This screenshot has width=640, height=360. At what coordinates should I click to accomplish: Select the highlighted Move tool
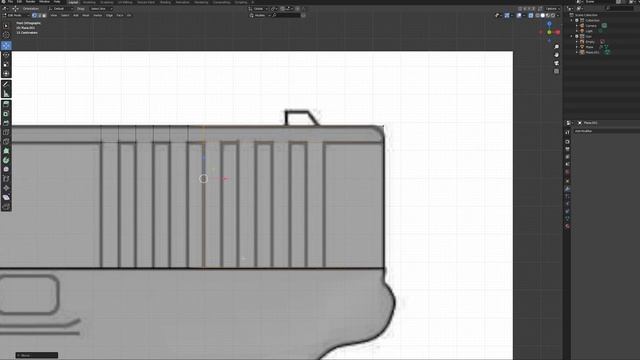(x=6, y=45)
